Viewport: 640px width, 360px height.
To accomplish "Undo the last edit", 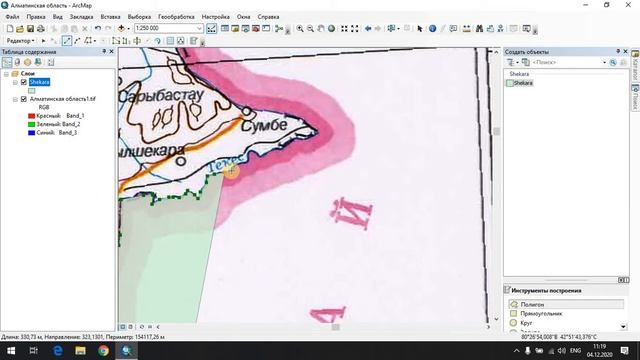I will coord(98,29).
